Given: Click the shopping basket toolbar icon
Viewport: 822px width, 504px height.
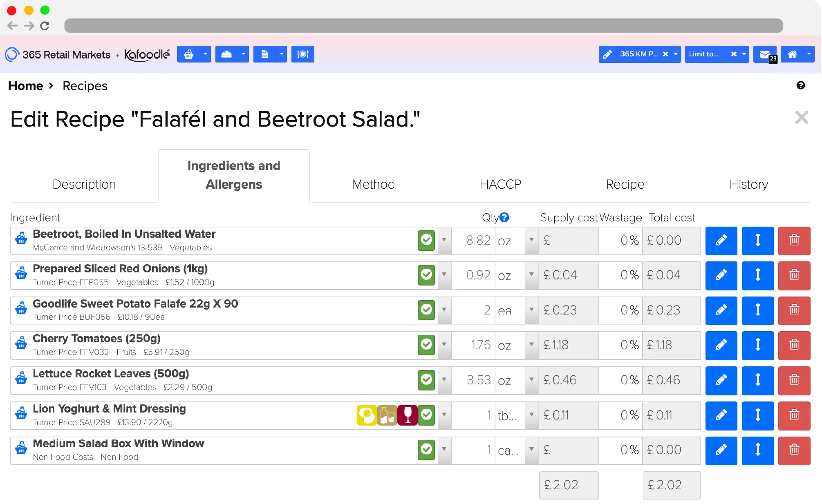Looking at the screenshot, I should [x=188, y=54].
